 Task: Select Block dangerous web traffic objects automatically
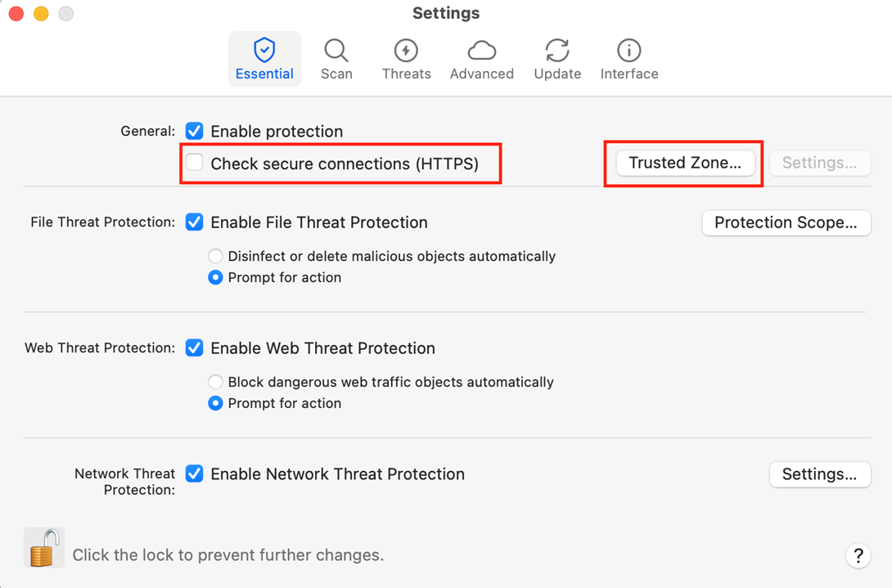point(215,383)
